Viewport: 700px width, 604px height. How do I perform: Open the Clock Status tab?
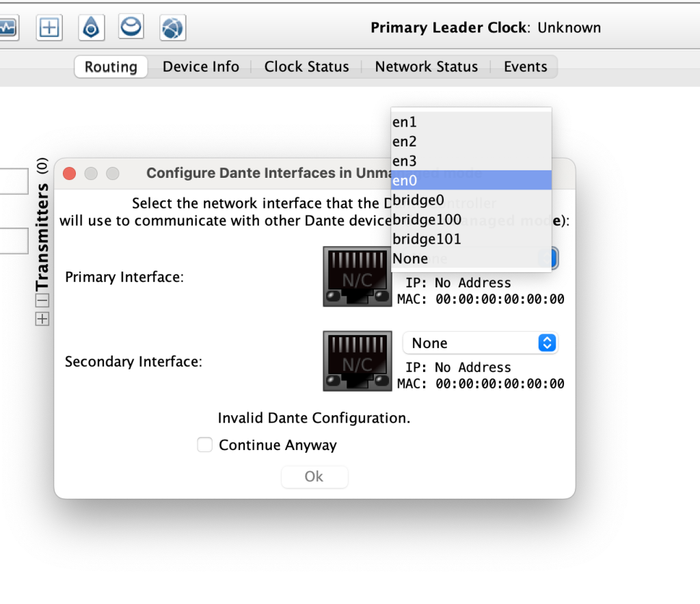click(x=306, y=66)
